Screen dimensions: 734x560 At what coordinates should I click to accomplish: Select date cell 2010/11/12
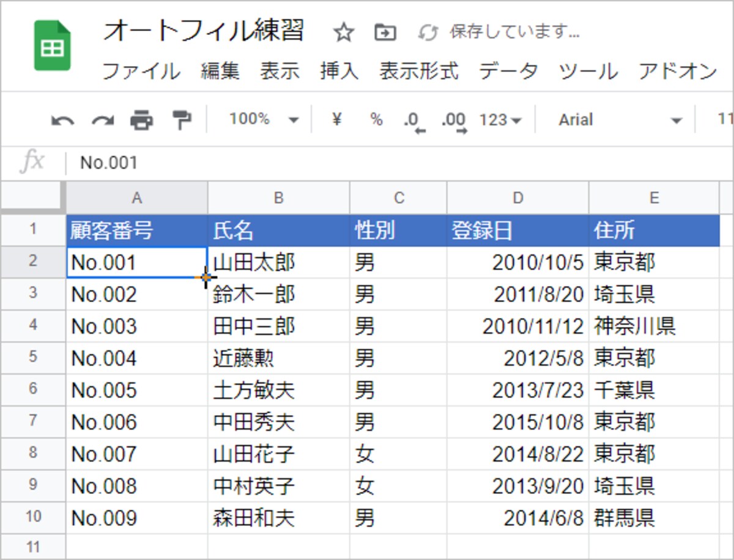click(x=517, y=326)
